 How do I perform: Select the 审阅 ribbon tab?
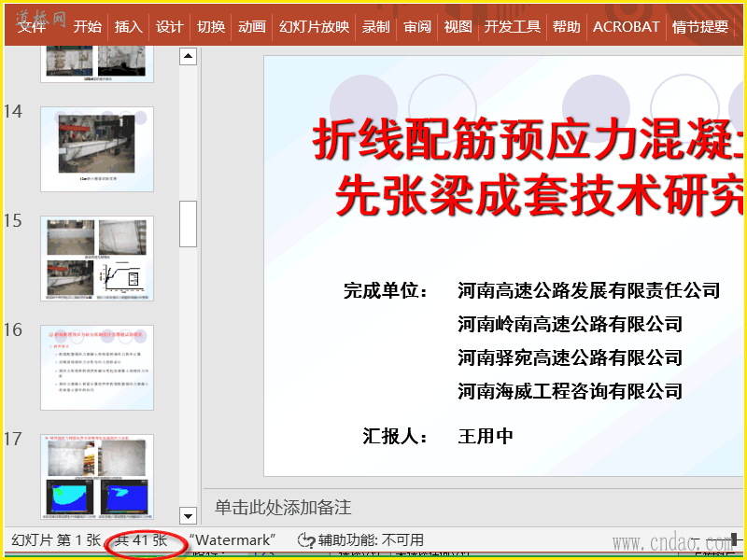click(416, 27)
